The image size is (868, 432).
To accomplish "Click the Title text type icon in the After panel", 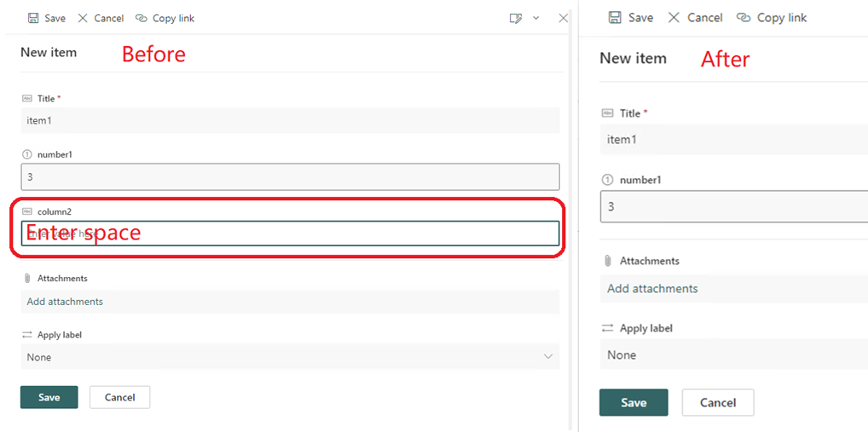I will (x=607, y=112).
